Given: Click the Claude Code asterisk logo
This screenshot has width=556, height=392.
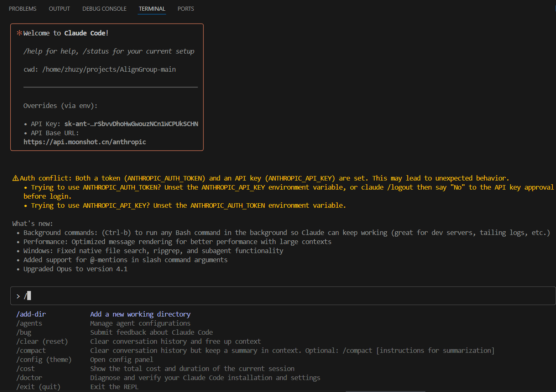Looking at the screenshot, I should tap(19, 33).
